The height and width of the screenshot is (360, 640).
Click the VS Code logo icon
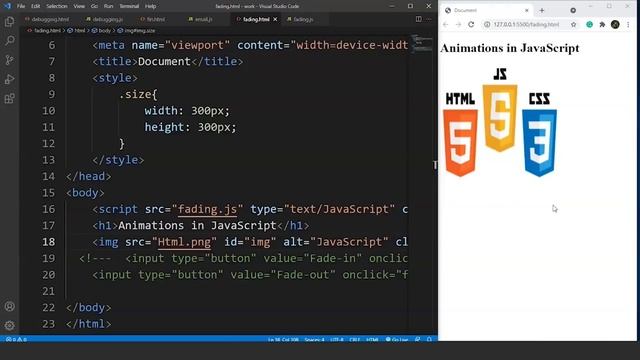pyautogui.click(x=7, y=6)
